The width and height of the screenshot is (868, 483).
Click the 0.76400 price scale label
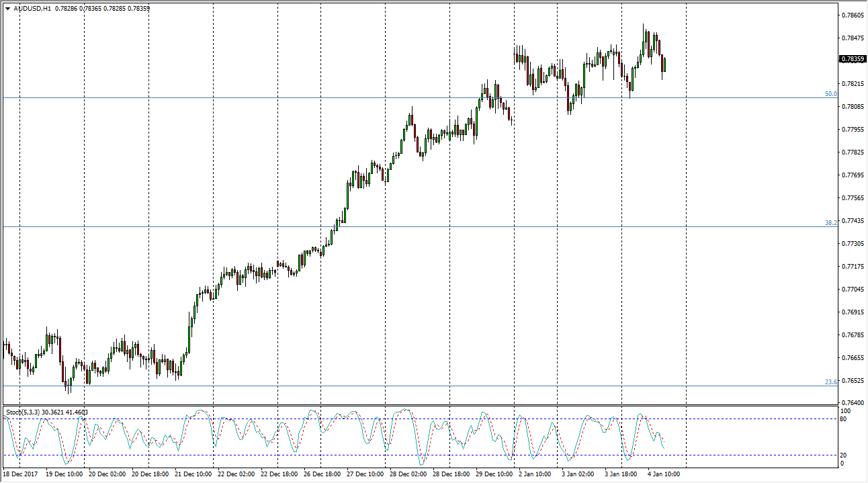[853, 402]
